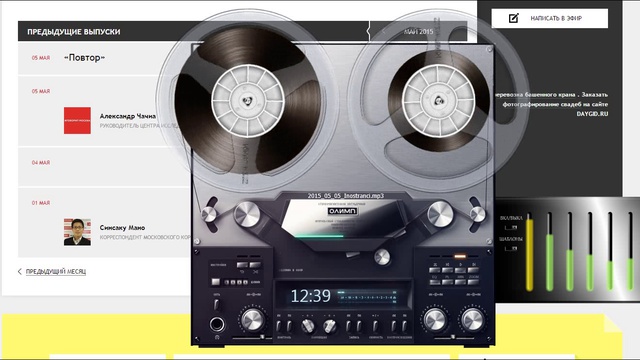
Task: Click the seek bar in the recorder display
Action: 367,298
